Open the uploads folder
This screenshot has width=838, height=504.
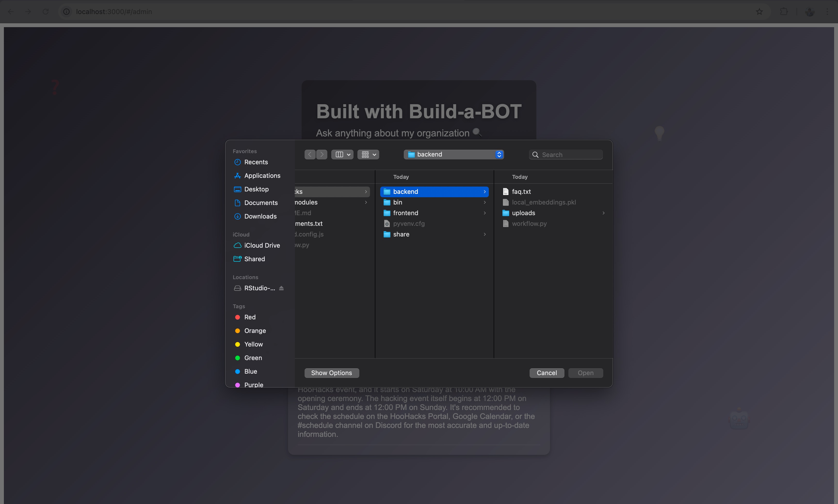523,213
